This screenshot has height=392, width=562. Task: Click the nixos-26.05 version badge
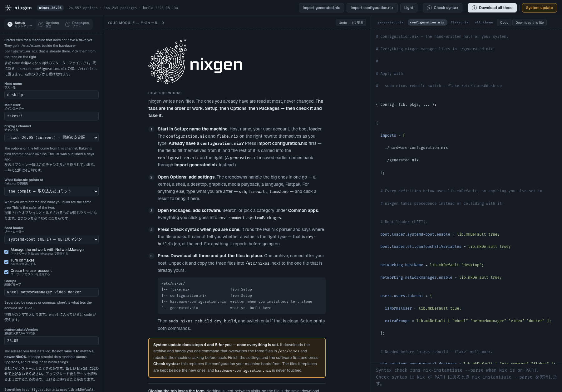coord(50,8)
